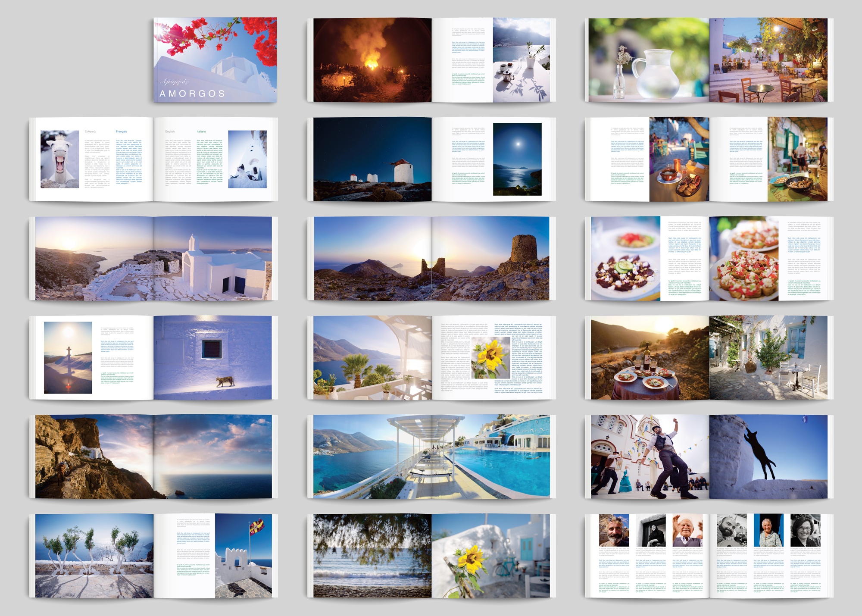This screenshot has height=616, width=862.
Task: Click the AMORGOS cover with red flowers
Action: coord(215,60)
